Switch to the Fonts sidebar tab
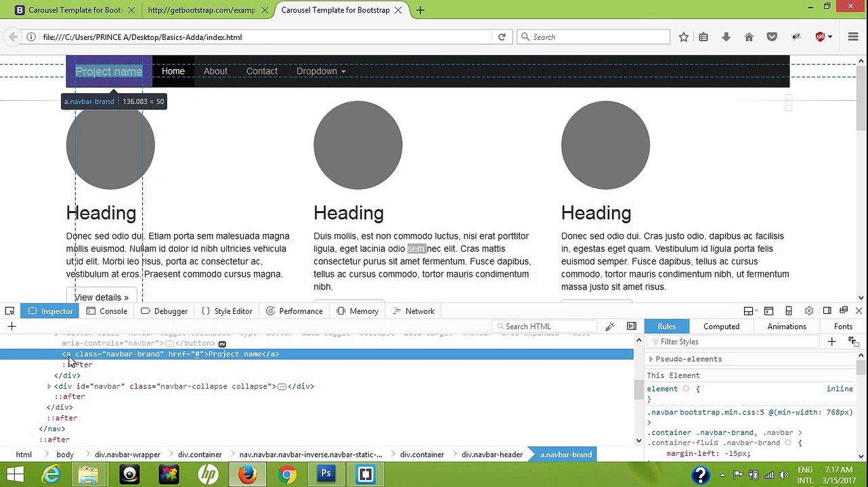The width and height of the screenshot is (868, 487). (843, 327)
